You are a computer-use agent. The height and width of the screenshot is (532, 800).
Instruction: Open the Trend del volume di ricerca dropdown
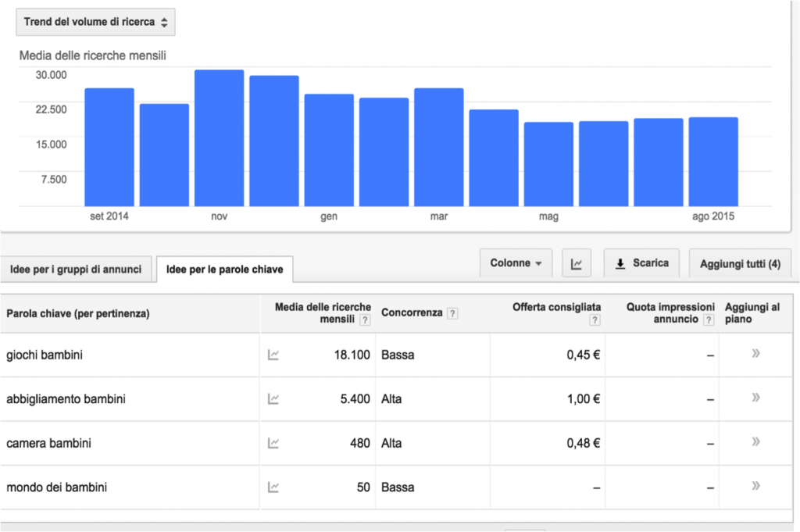coord(95,22)
